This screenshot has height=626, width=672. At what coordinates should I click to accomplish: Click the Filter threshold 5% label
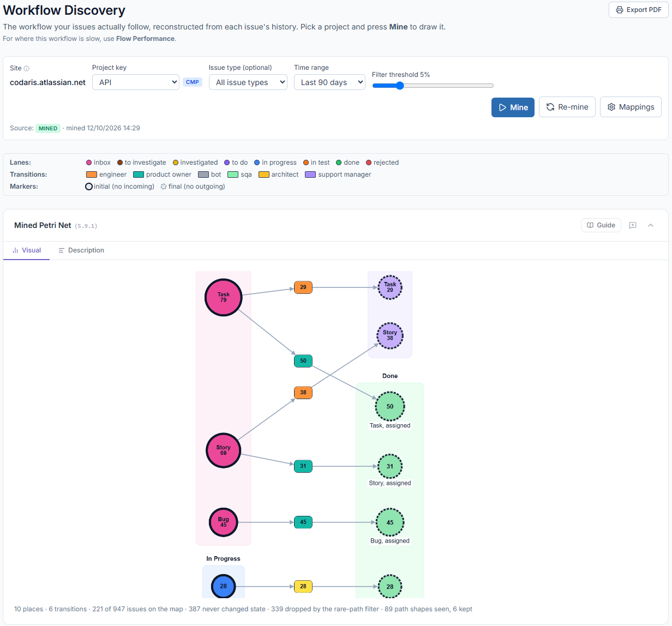point(401,75)
